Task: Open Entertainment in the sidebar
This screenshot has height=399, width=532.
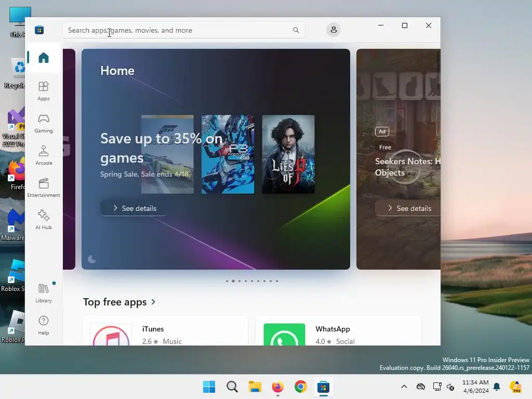Action: [x=44, y=188]
